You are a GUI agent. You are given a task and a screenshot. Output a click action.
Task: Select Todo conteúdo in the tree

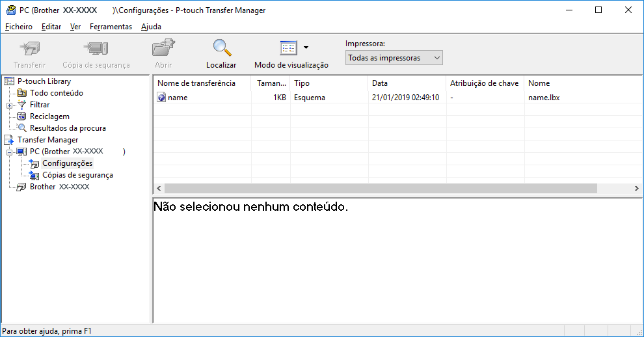(56, 93)
